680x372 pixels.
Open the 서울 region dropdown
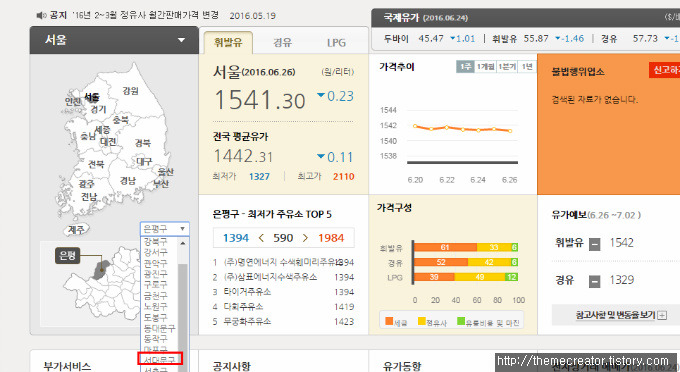tap(114, 40)
